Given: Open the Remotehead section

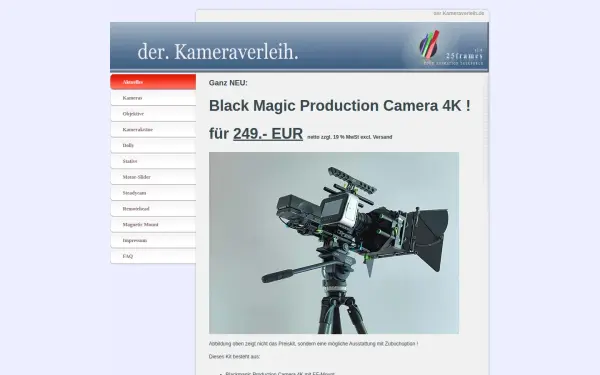Looking at the screenshot, I should coord(153,209).
